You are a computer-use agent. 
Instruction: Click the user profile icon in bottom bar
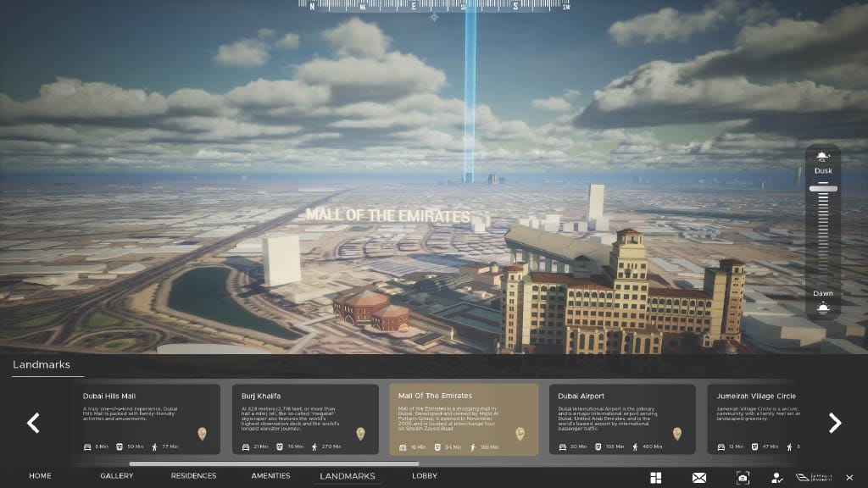[777, 478]
